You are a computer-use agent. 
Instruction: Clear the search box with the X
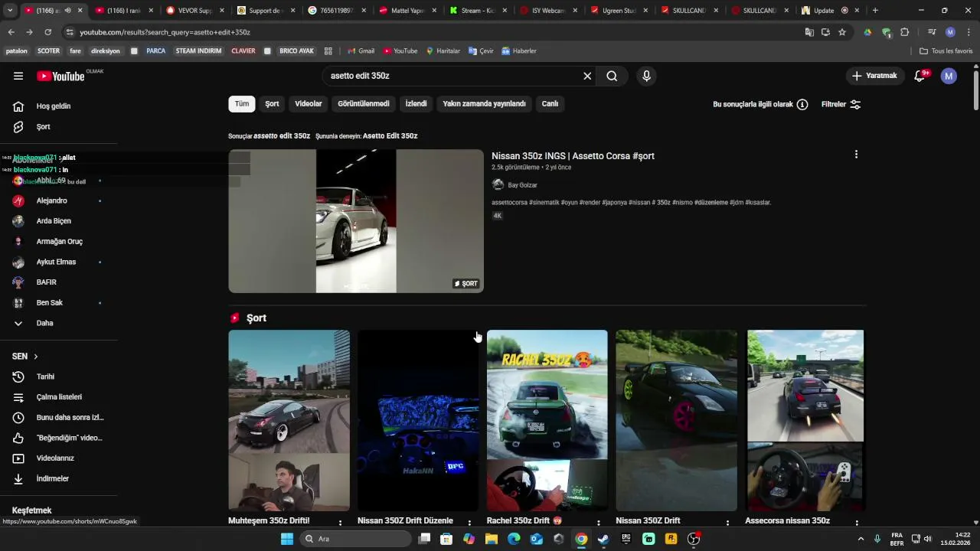(587, 76)
